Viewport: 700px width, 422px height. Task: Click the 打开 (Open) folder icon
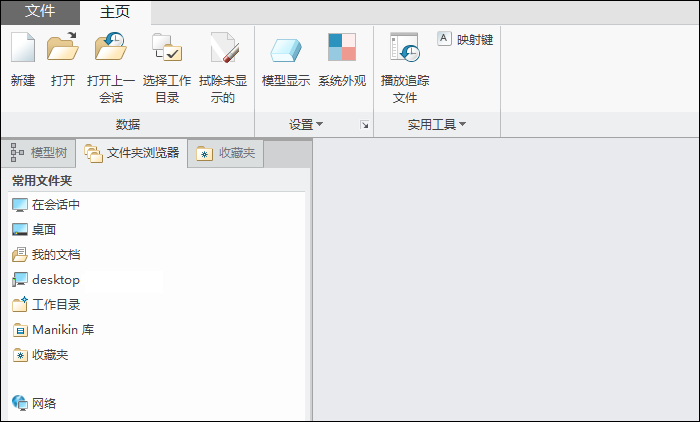63,46
